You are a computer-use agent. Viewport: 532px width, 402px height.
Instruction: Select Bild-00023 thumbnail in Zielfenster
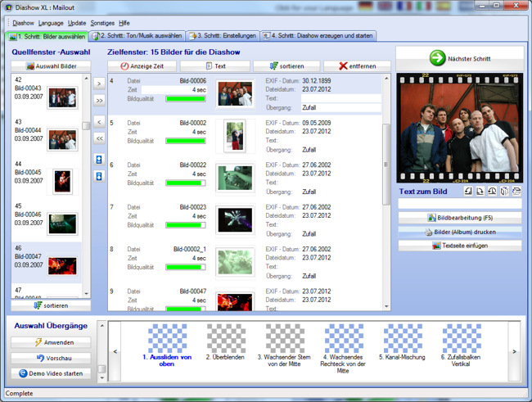pos(235,219)
